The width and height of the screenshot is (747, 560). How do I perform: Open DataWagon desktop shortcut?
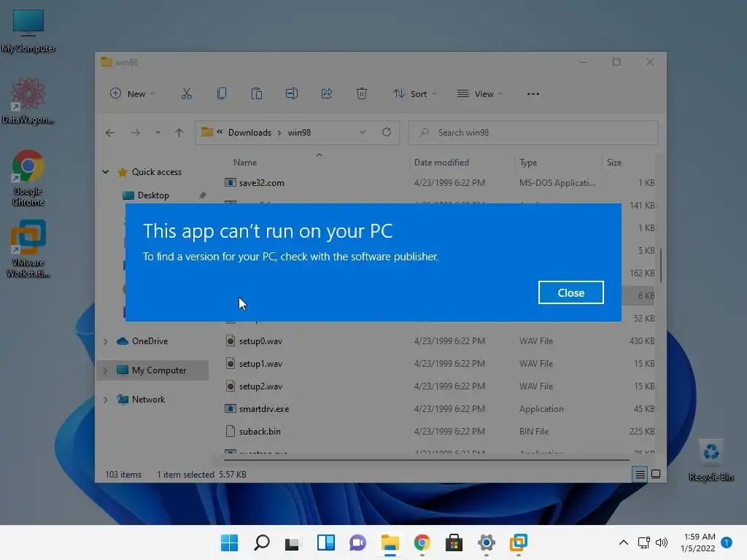28,101
